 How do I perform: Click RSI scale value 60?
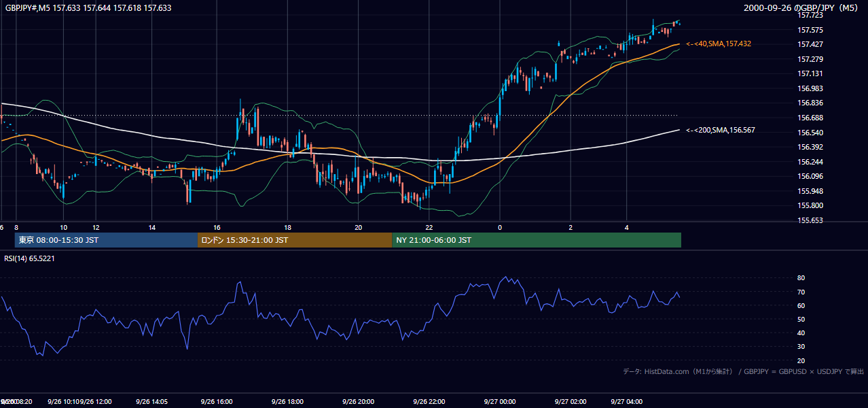(801, 305)
